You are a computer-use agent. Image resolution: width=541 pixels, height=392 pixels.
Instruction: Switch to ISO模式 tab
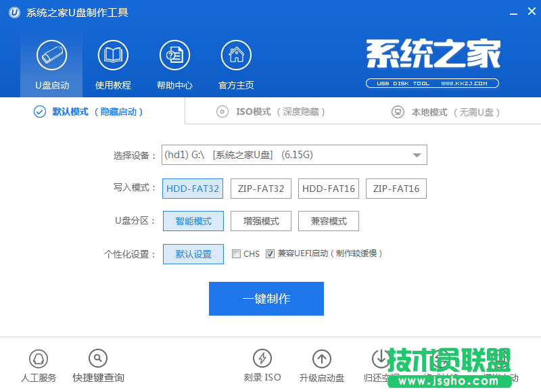click(267, 112)
